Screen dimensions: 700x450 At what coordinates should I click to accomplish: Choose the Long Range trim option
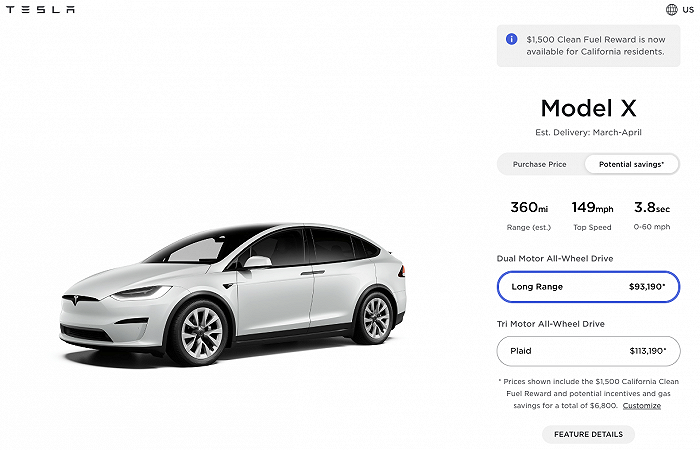(x=588, y=287)
